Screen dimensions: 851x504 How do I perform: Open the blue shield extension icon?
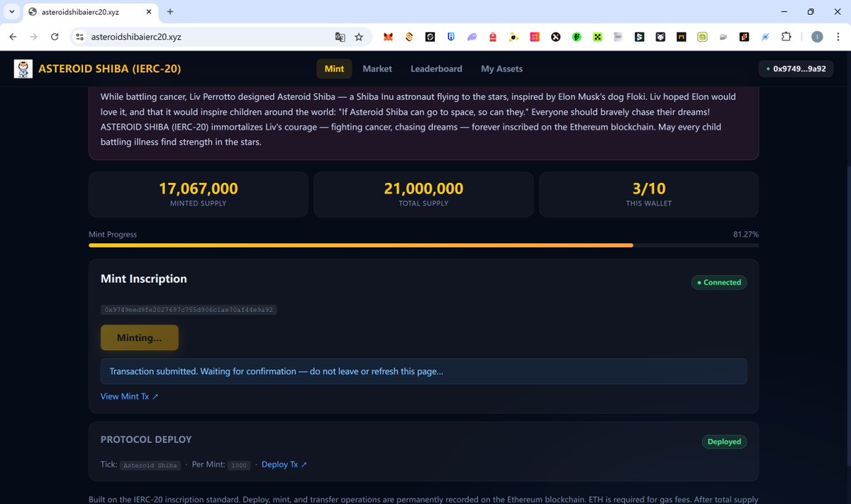point(451,37)
